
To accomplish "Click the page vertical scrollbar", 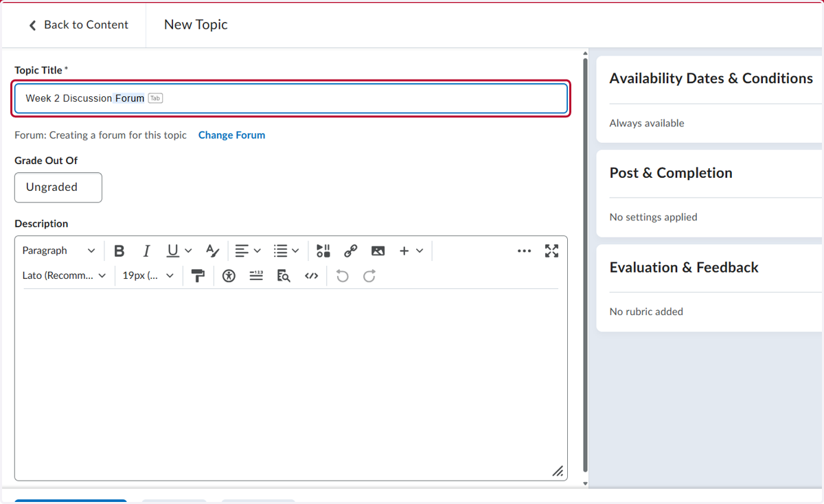I will pyautogui.click(x=585, y=264).
